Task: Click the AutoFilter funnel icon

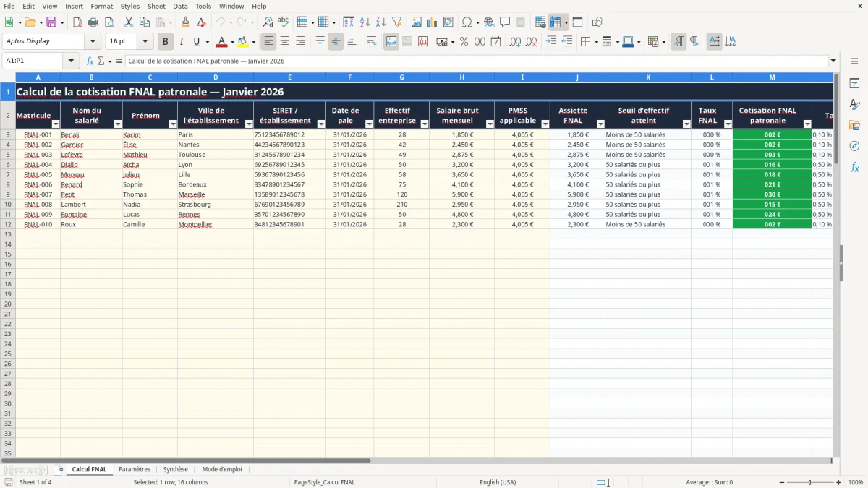Action: (x=397, y=22)
